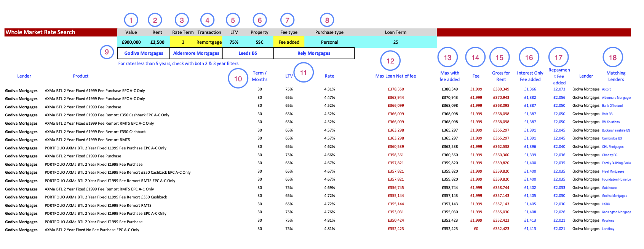Viewport: 644px width, 249px height.
Task: Open the Foundation Home Lo lender link
Action: (616, 179)
